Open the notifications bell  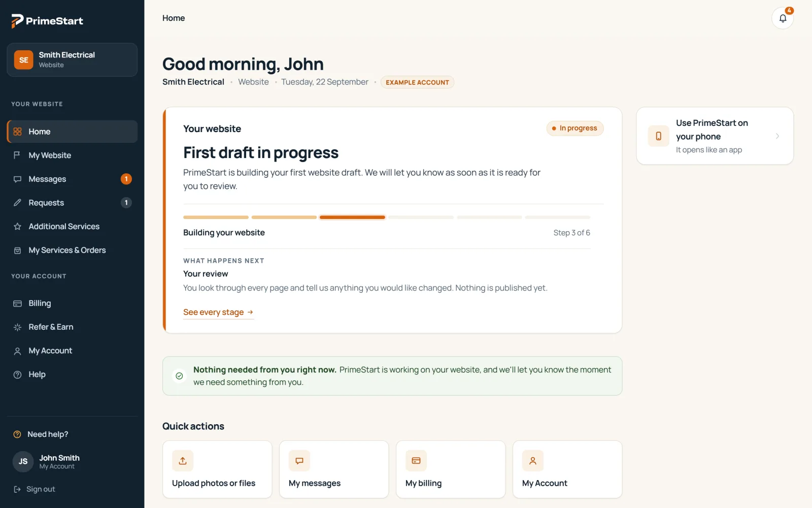click(783, 18)
